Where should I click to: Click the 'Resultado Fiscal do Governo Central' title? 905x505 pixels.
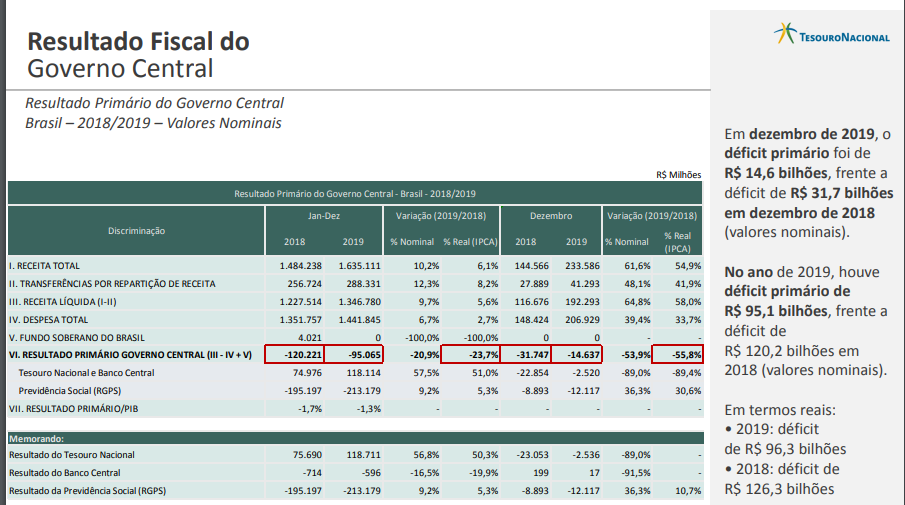click(x=137, y=55)
